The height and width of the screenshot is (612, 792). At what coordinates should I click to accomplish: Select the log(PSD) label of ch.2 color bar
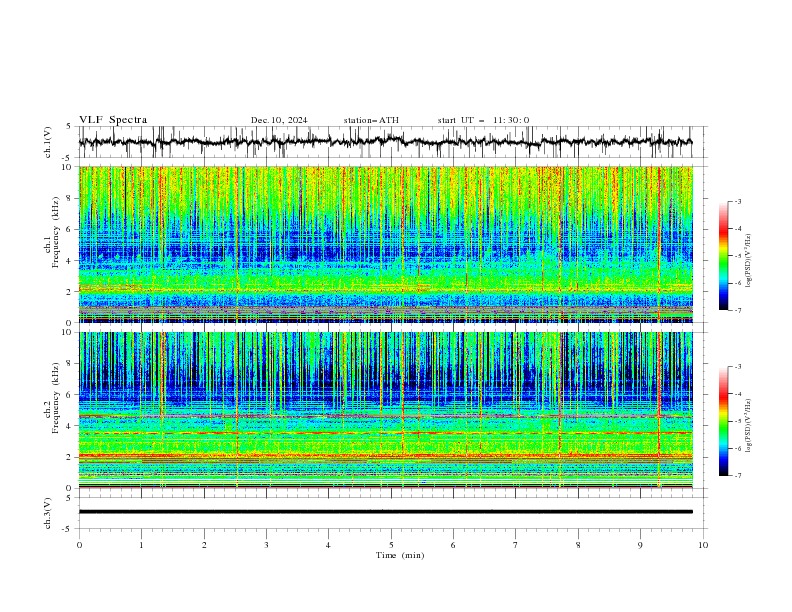tap(749, 425)
